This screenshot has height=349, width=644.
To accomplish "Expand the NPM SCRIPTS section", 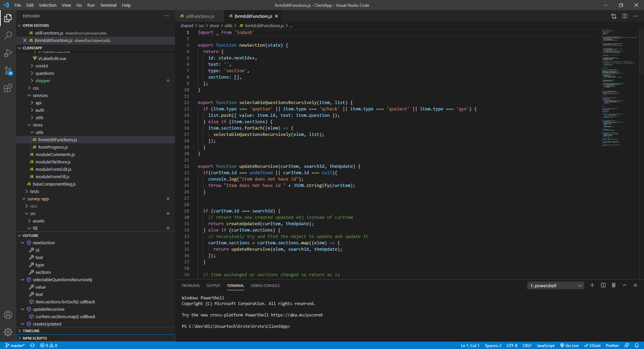I will pyautogui.click(x=35, y=338).
